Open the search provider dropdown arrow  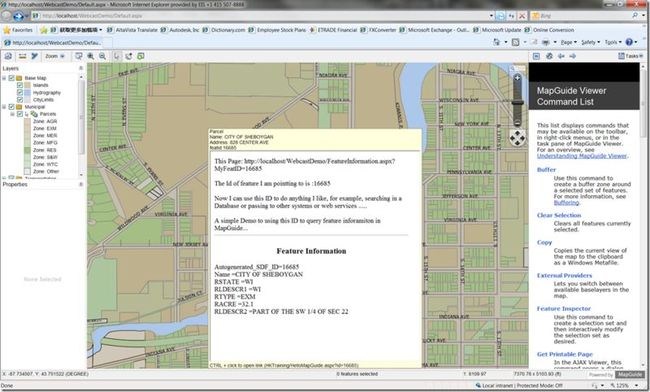pos(643,15)
